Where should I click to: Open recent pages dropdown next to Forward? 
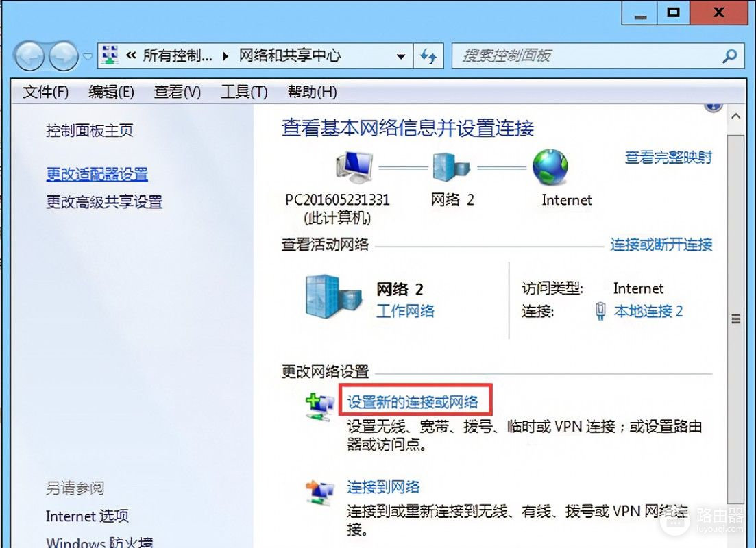(x=87, y=56)
